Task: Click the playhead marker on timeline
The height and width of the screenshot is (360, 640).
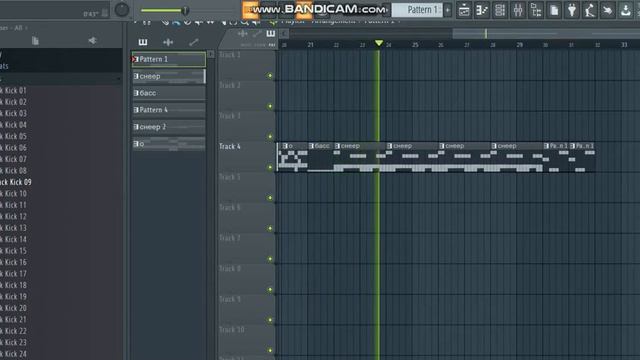Action: 379,43
